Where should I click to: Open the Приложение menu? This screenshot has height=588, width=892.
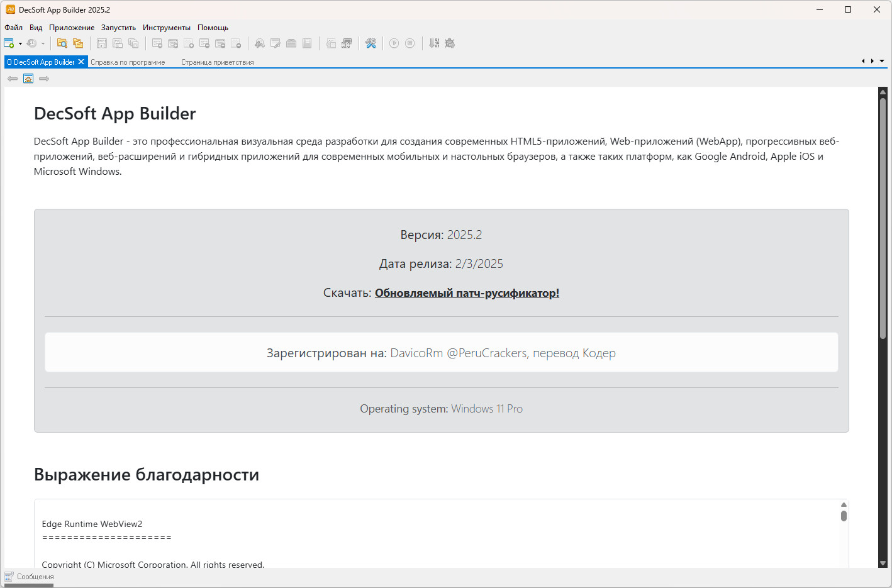72,28
